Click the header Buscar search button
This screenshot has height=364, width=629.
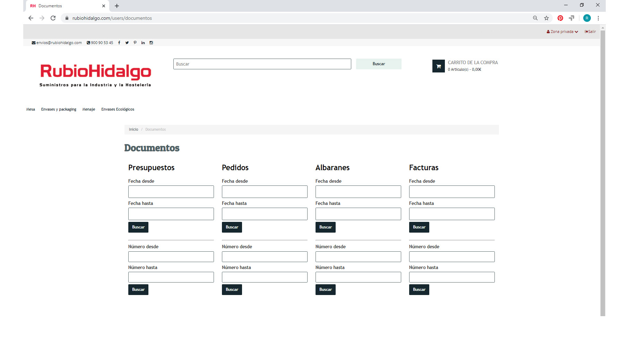379,64
